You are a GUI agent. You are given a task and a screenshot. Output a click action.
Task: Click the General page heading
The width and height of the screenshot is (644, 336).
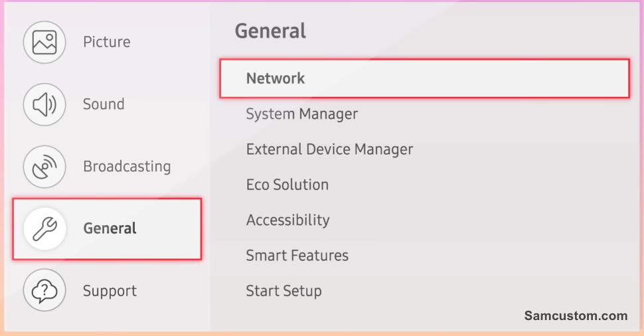[x=270, y=31]
